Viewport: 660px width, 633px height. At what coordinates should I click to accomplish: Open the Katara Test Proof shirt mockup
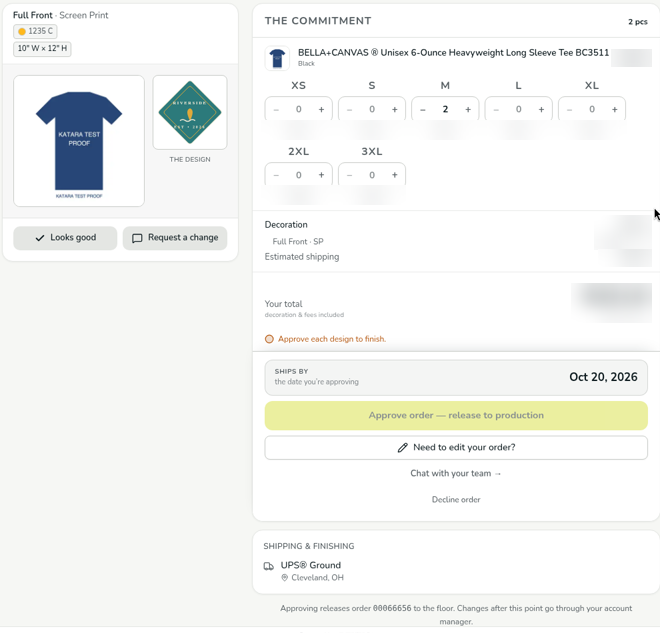click(x=79, y=141)
